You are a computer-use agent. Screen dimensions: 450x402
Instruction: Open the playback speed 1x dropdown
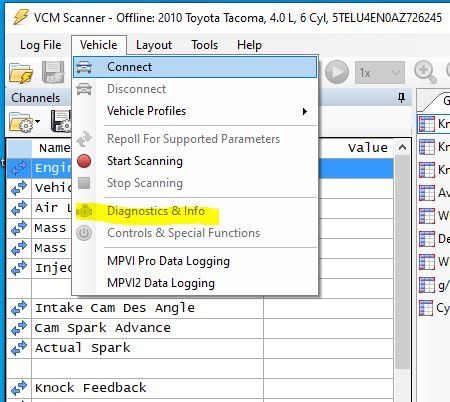pyautogui.click(x=380, y=72)
